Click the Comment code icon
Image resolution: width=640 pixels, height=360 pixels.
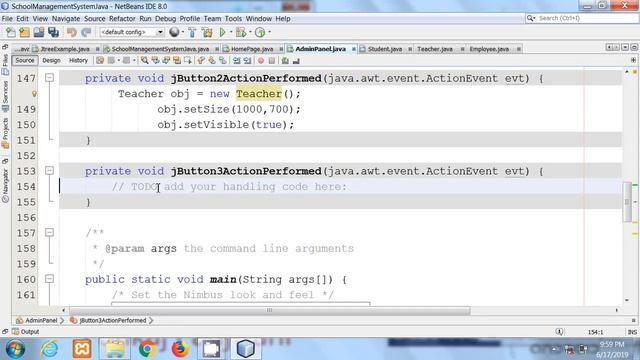pyautogui.click(x=285, y=60)
